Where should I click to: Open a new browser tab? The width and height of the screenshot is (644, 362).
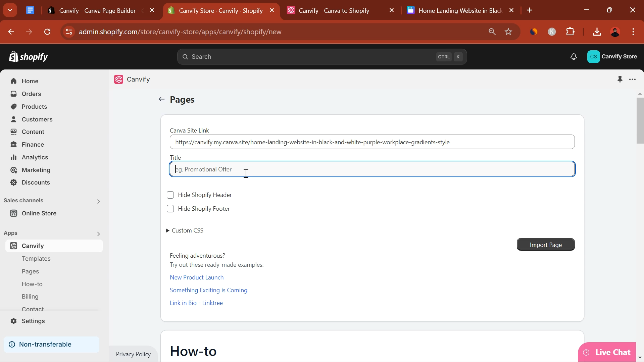point(530,10)
